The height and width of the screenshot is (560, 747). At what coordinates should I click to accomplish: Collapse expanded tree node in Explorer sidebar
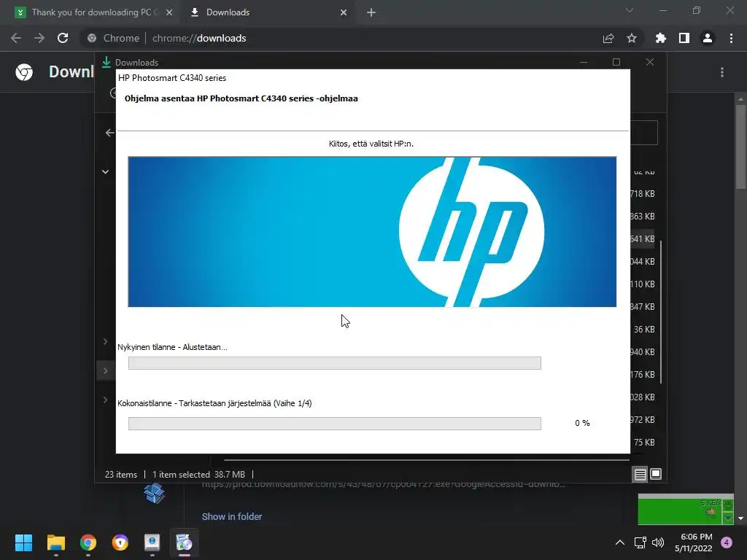click(105, 172)
